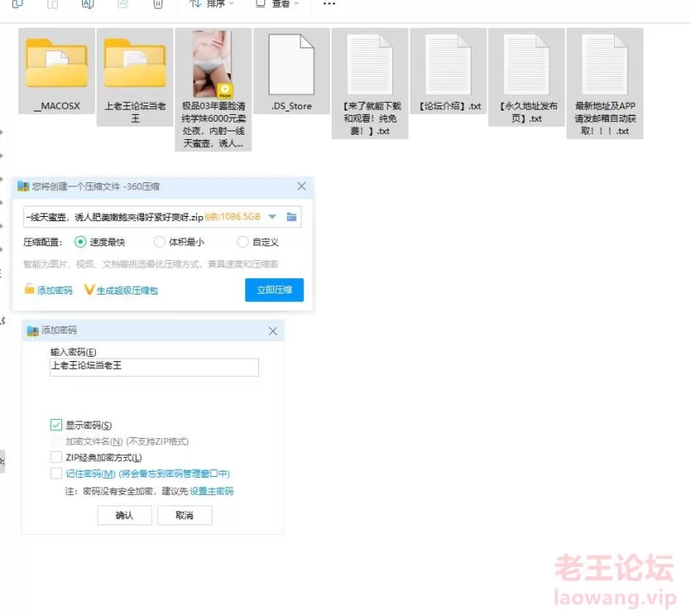This screenshot has width=691, height=616.
Task: Select the video file with Player badge
Action: (x=213, y=90)
